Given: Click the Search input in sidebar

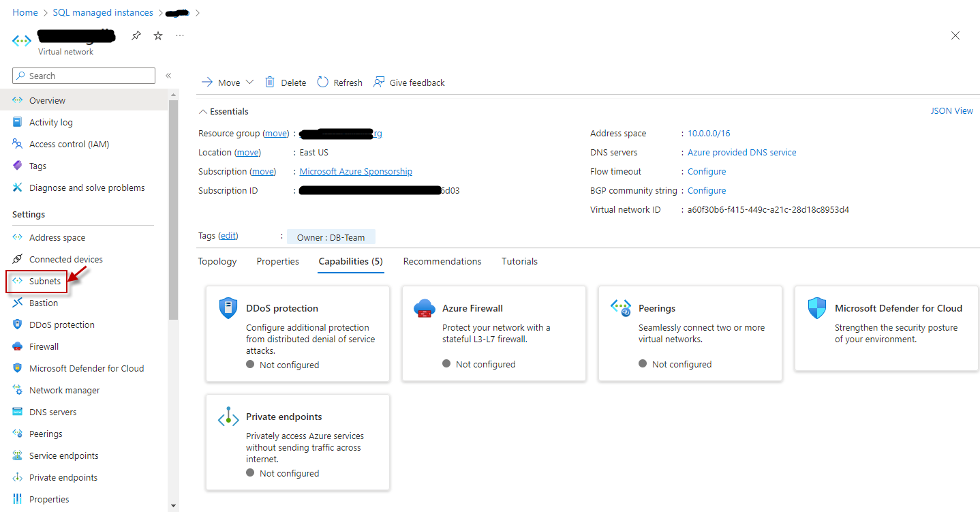Looking at the screenshot, I should click(x=84, y=76).
